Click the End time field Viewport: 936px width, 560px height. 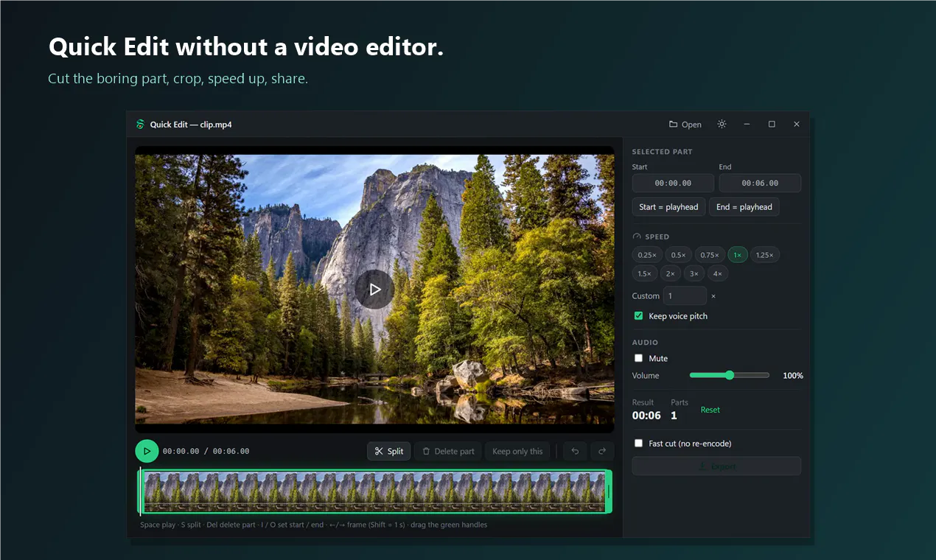tap(760, 183)
